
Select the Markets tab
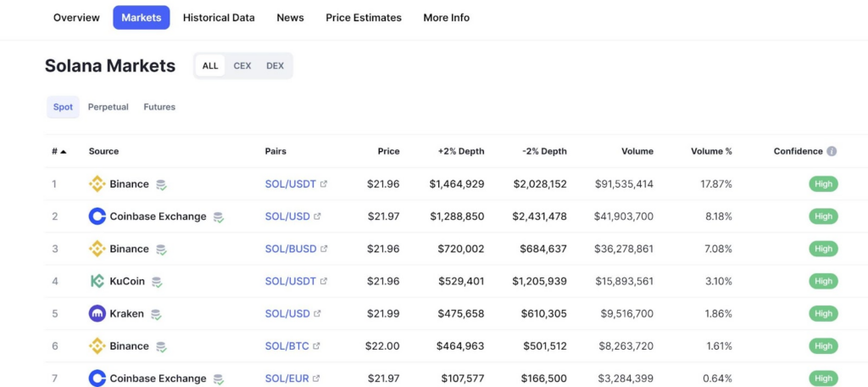[142, 18]
